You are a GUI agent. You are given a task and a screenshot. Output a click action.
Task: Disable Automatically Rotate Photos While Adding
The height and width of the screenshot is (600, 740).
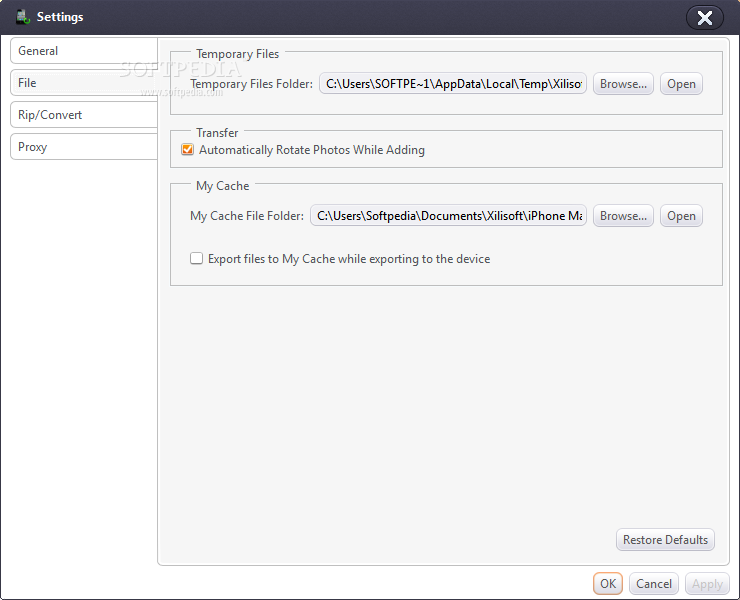(x=187, y=150)
